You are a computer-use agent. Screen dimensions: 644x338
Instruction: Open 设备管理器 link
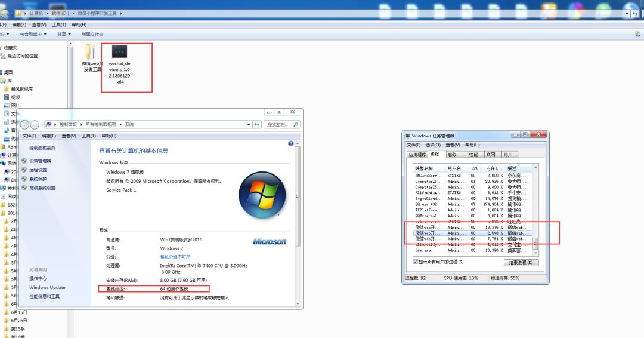40,161
